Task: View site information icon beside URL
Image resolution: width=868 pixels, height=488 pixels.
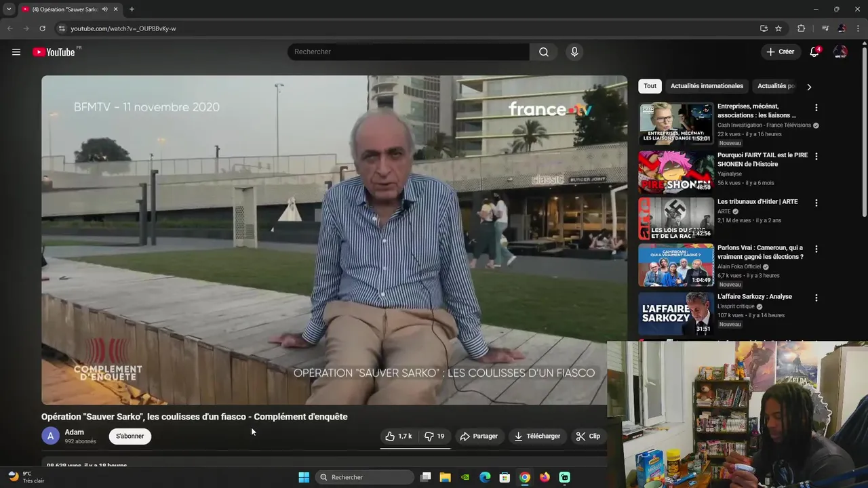Action: click(61, 28)
